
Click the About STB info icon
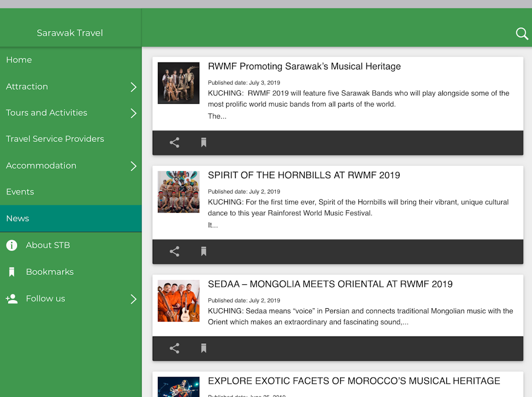pos(11,245)
